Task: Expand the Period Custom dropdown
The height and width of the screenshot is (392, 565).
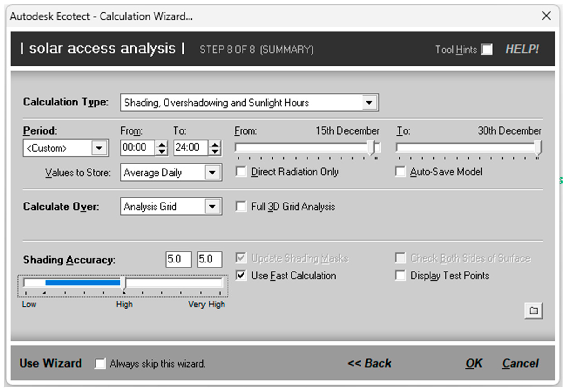Action: pyautogui.click(x=99, y=148)
